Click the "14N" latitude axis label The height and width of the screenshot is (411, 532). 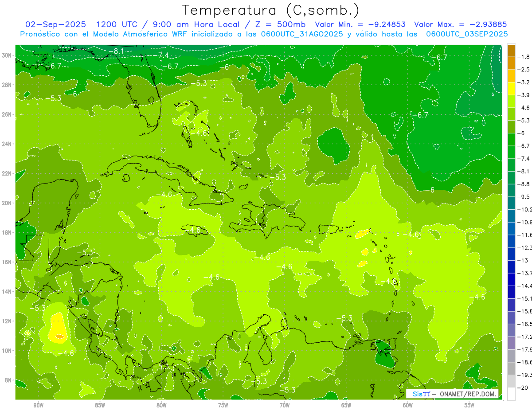click(7, 291)
